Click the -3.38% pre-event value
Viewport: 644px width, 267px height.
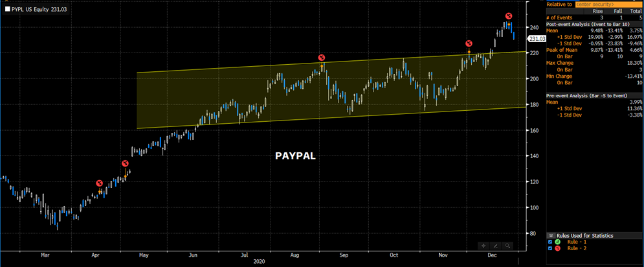click(634, 115)
